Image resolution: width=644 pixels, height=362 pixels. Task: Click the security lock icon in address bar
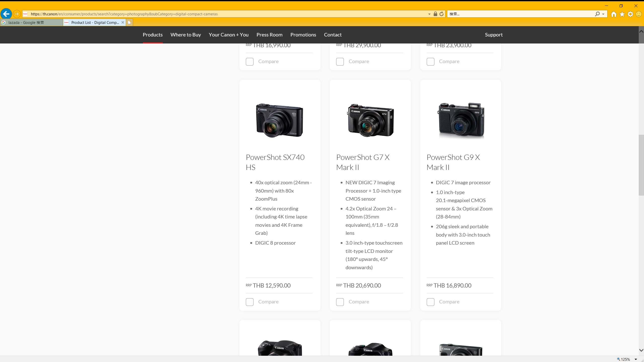point(435,14)
